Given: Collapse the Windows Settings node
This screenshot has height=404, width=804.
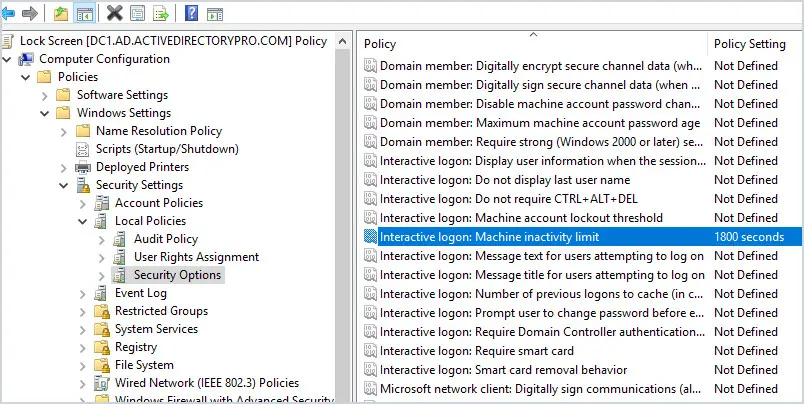Looking at the screenshot, I should pyautogui.click(x=45, y=113).
